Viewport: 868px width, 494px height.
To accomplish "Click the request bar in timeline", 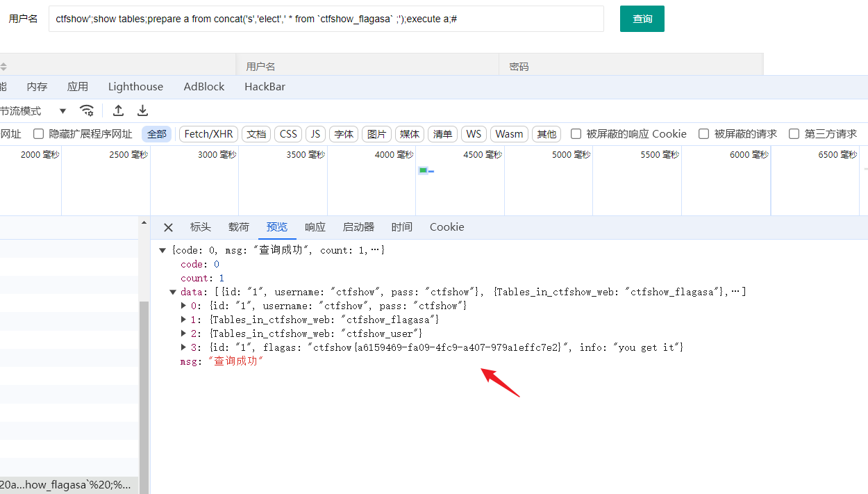I will point(425,170).
